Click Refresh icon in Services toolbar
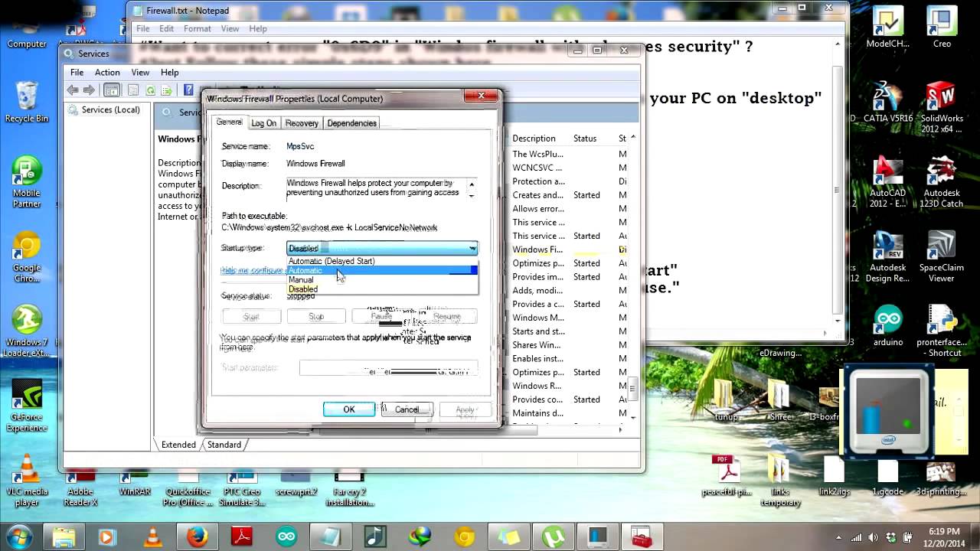This screenshot has height=551, width=980. pos(151,90)
